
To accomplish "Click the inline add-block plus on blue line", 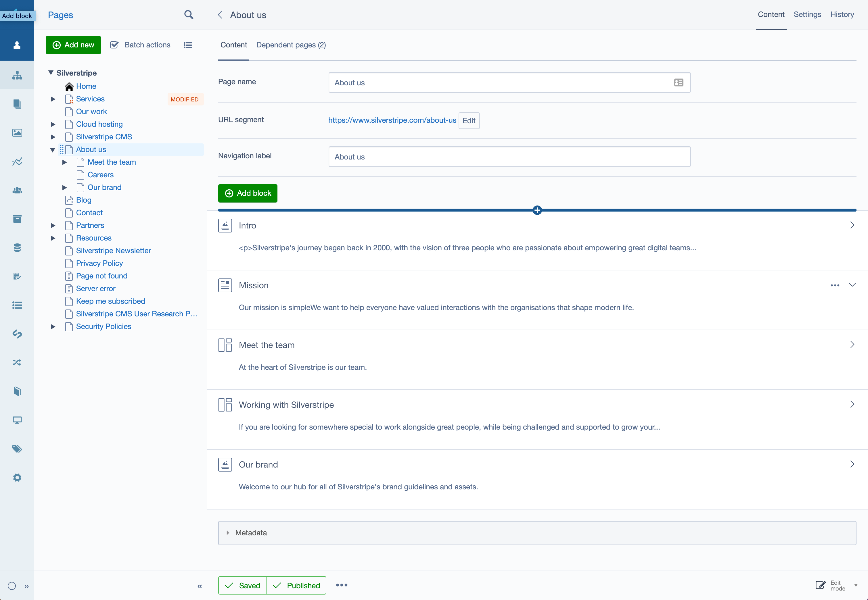I will 537,210.
